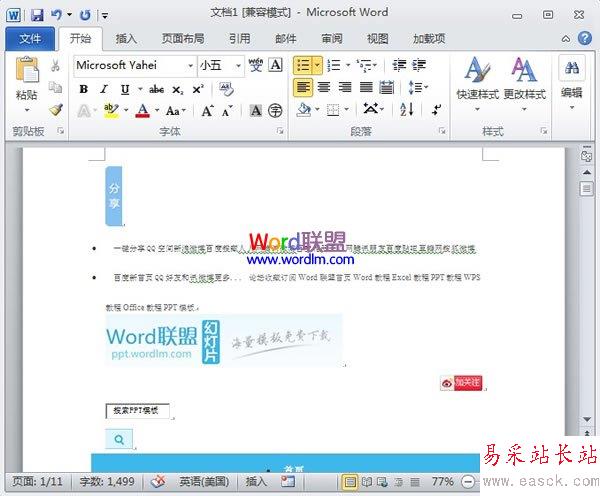Toggle Bold formatting
Screen dimensions: 600x496
[83, 89]
